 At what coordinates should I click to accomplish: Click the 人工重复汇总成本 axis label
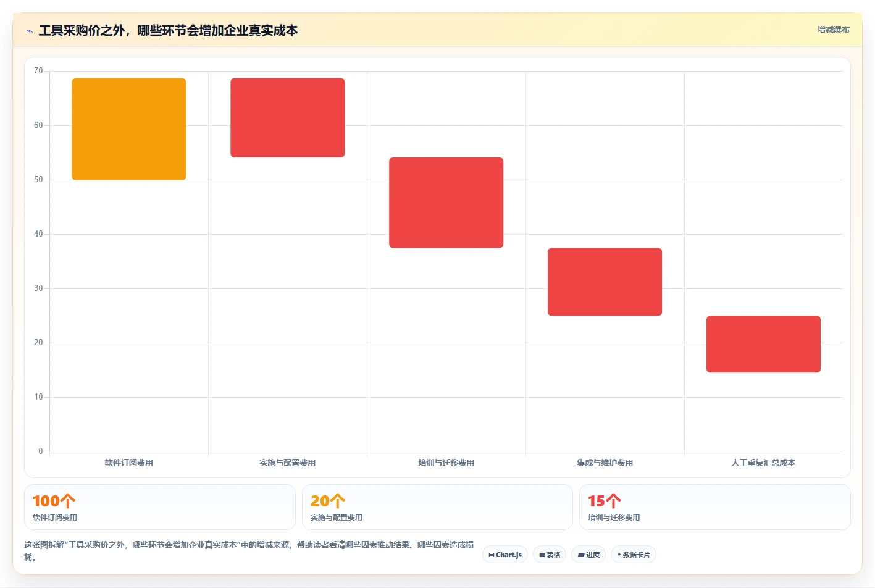tap(763, 463)
